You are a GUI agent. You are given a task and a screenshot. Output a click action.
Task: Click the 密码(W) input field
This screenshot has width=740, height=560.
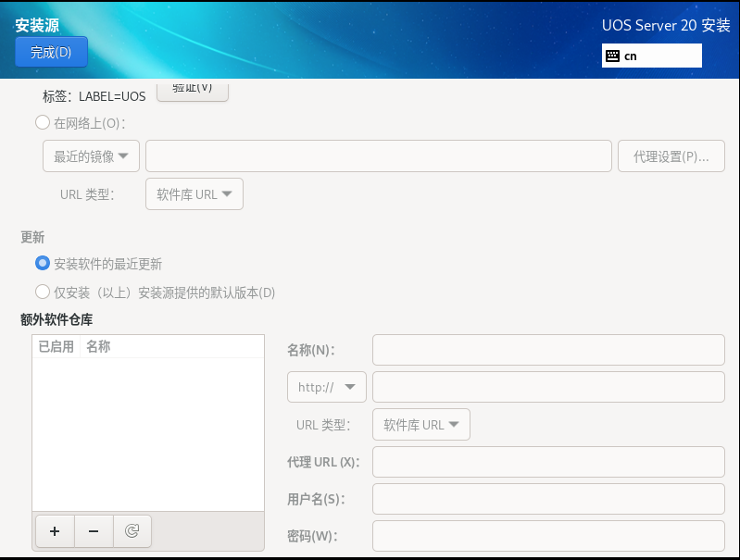(x=548, y=536)
